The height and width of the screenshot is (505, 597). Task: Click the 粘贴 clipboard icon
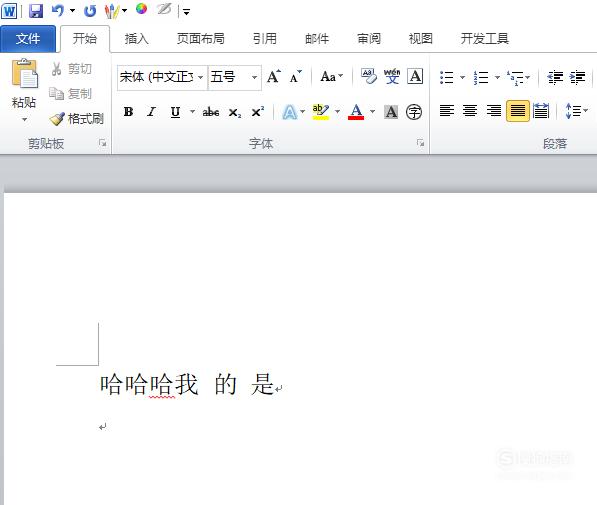pos(24,74)
